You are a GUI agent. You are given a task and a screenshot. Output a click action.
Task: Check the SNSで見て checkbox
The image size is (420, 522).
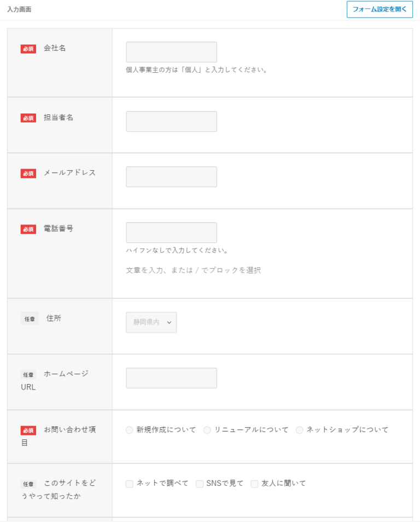coord(199,484)
